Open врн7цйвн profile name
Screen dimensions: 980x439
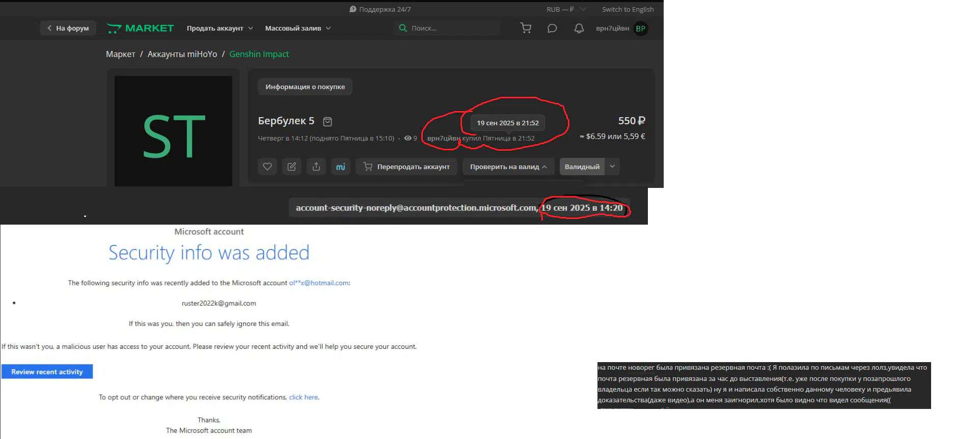click(612, 28)
